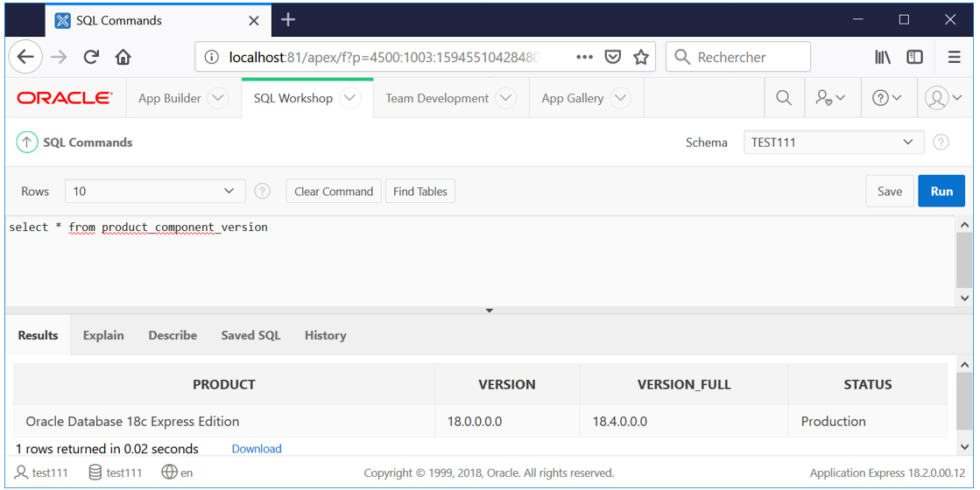Open the Firefox library icon

(883, 58)
